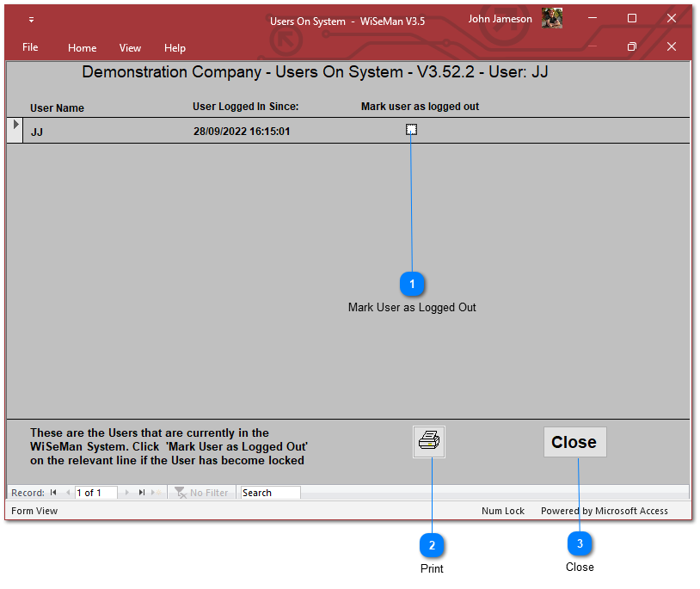
Task: Jump to last record in navigator
Action: click(x=142, y=493)
